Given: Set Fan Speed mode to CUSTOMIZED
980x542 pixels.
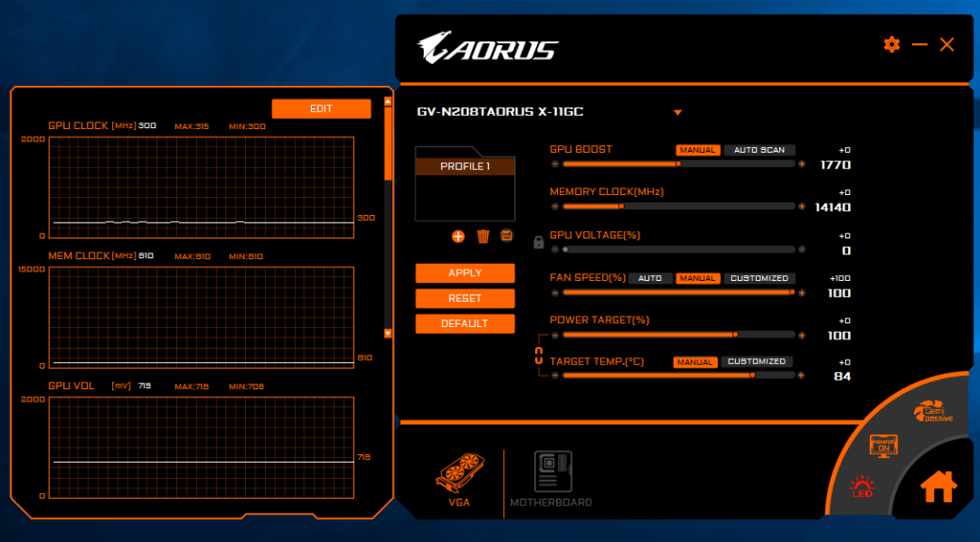Looking at the screenshot, I should pos(759,278).
